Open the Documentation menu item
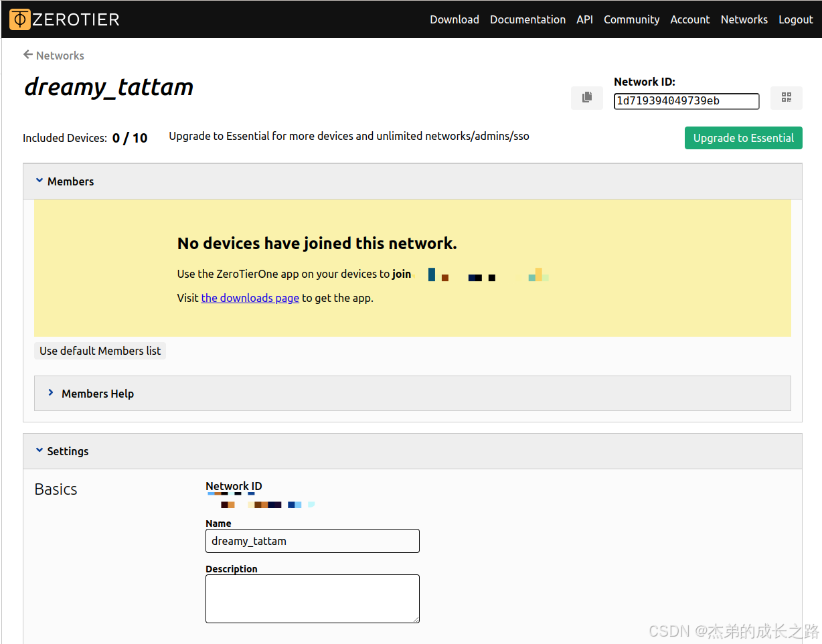Viewport: 822px width, 644px height. click(x=527, y=19)
